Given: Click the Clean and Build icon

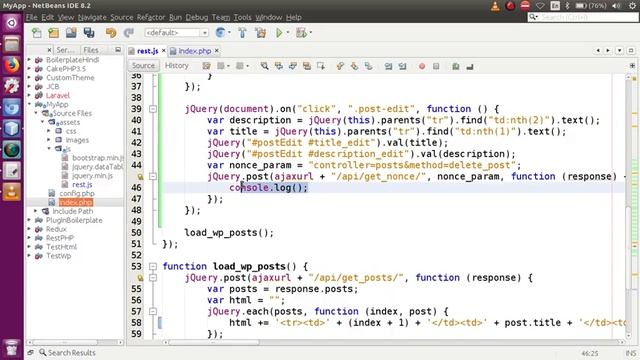Looking at the screenshot, I should tap(260, 33).
